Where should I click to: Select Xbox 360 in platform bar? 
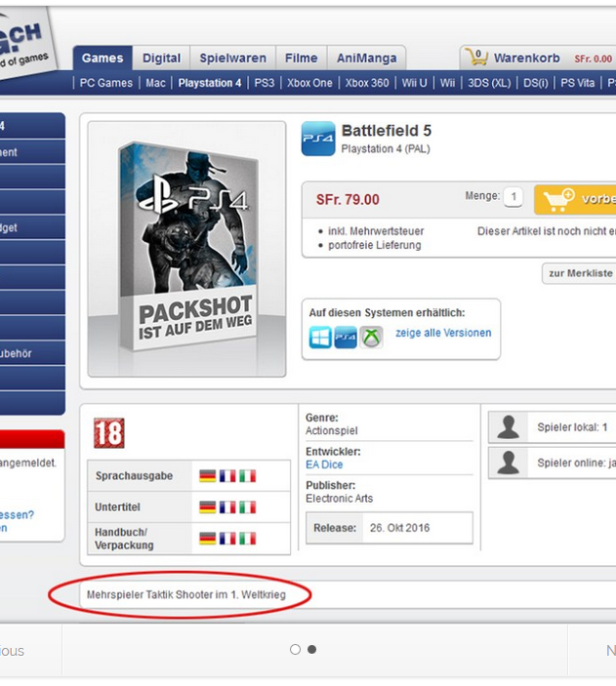(367, 83)
